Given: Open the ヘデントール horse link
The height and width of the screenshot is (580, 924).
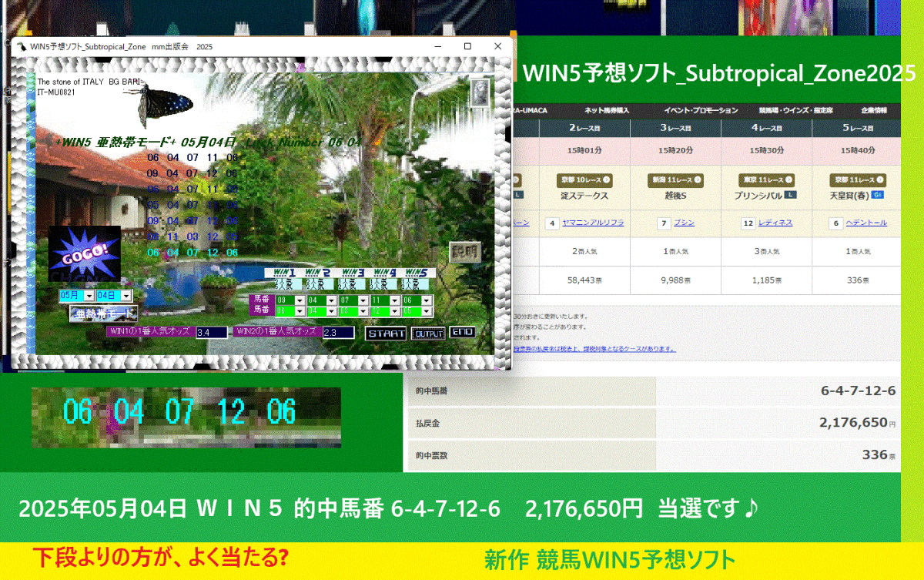Looking at the screenshot, I should tap(866, 223).
